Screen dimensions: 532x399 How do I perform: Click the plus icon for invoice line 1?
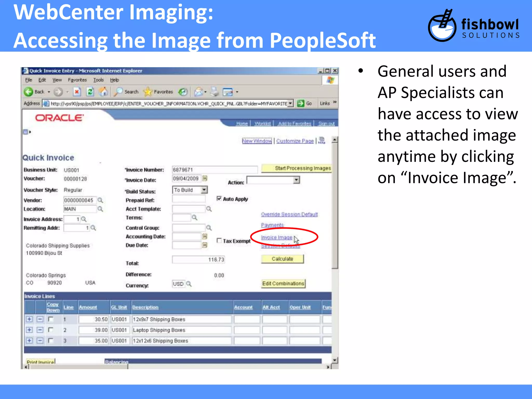click(29, 319)
